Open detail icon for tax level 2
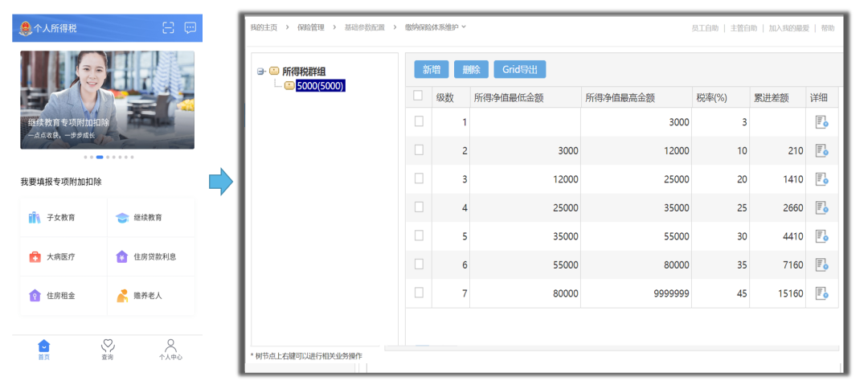Viewport: 868px width, 385px height. pyautogui.click(x=821, y=150)
